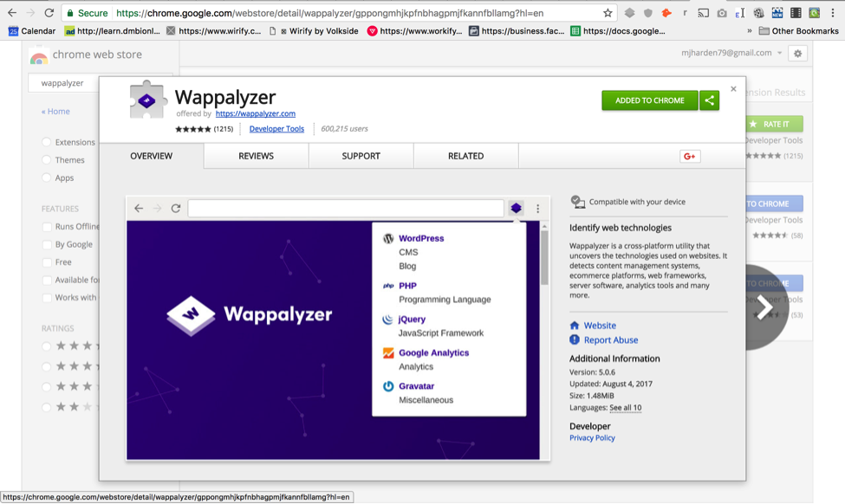Check the Available for Android feature checkbox
The width and height of the screenshot is (845, 504).
point(47,280)
